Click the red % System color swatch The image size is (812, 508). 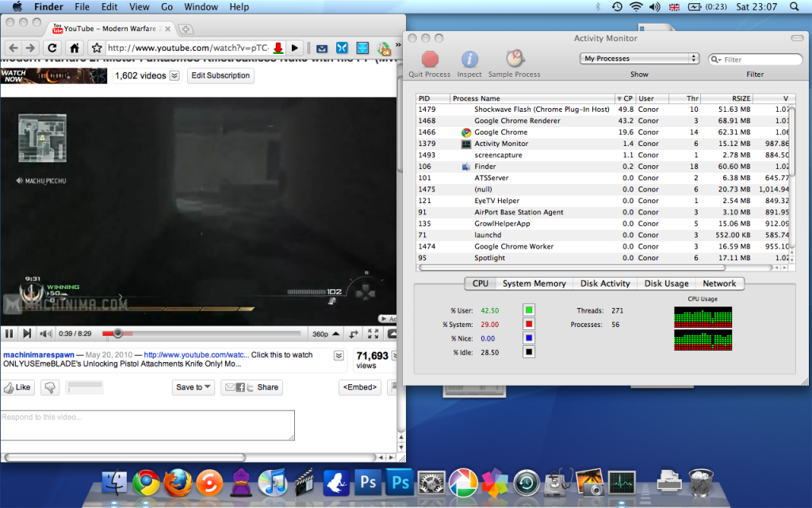529,324
